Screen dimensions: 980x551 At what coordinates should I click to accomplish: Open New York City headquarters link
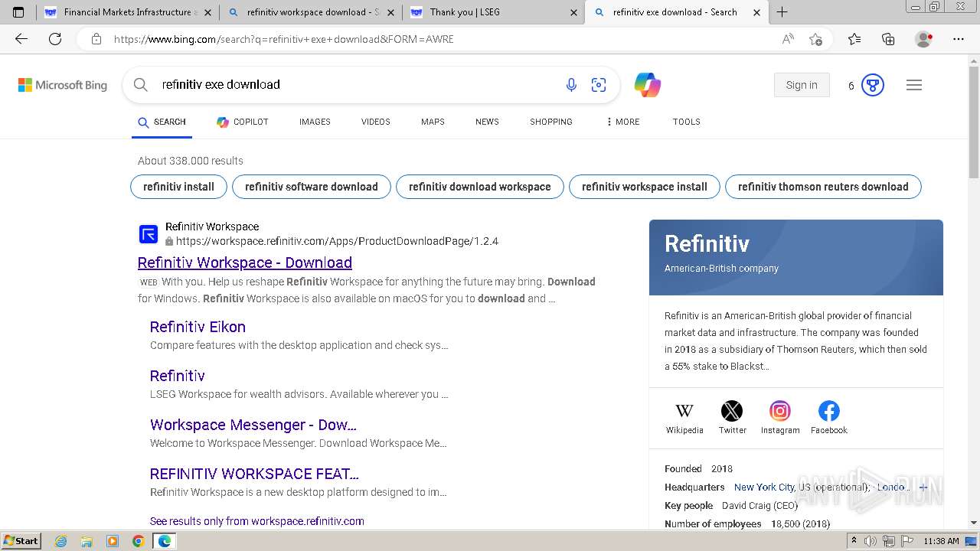pos(764,487)
